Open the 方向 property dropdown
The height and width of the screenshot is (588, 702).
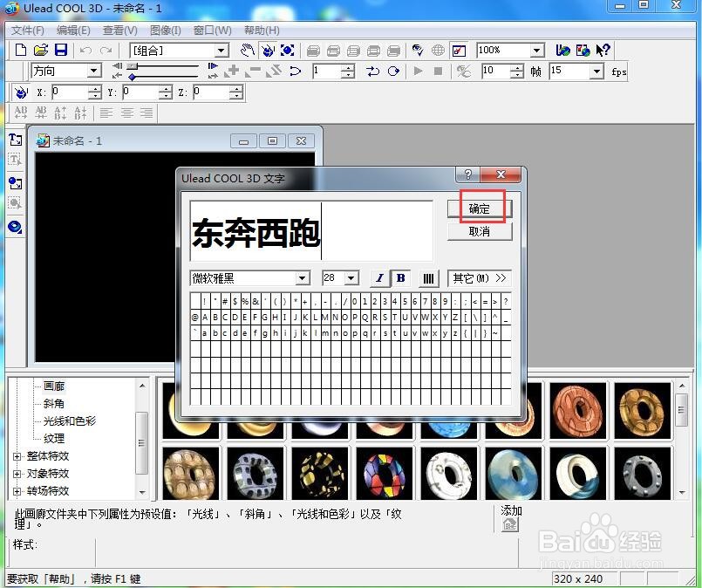click(93, 71)
